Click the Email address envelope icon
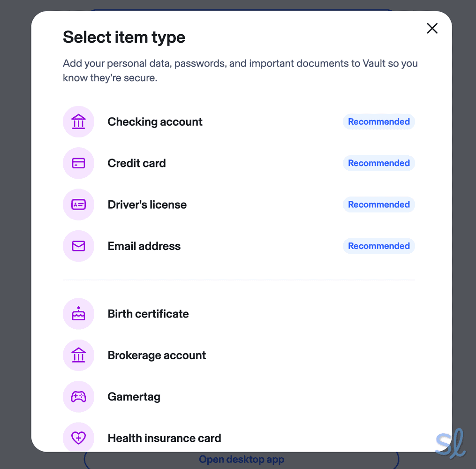Screen dimensions: 476x469 point(78,246)
